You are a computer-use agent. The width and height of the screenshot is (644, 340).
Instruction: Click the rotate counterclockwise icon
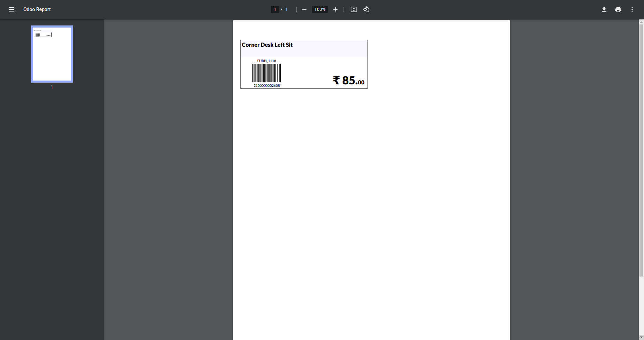click(366, 9)
